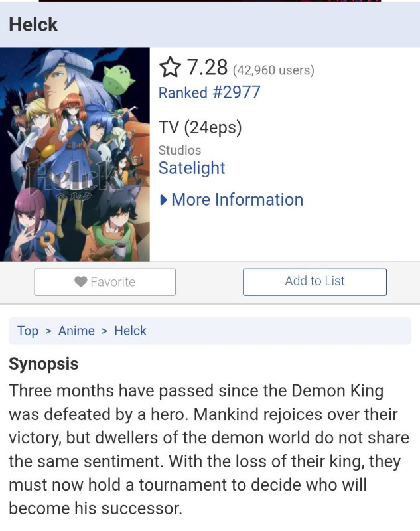This screenshot has width=420, height=531.
Task: View the Ranked #2977 ranking link
Action: pos(210,92)
